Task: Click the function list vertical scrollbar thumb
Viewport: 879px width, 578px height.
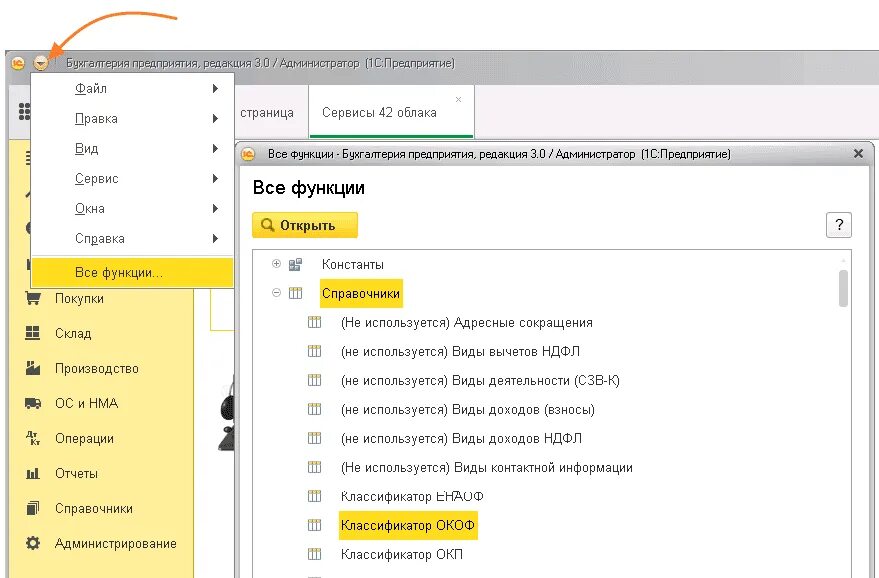Action: click(x=843, y=288)
